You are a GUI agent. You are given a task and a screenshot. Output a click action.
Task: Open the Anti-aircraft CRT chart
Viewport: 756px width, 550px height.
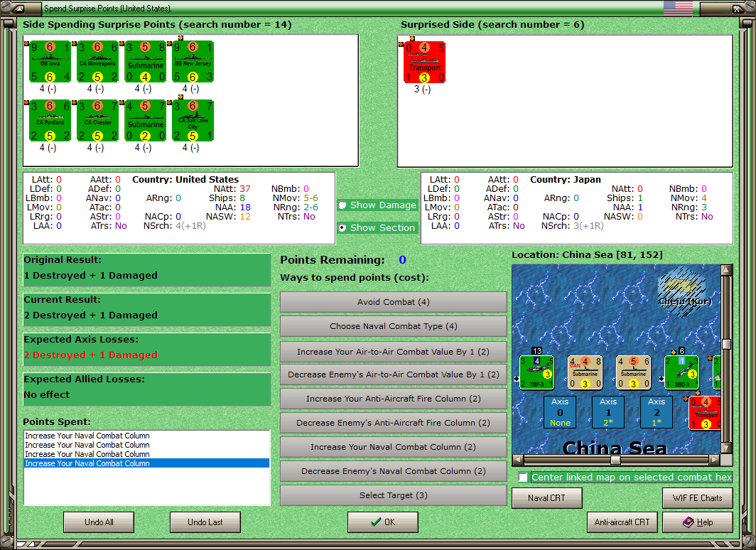pyautogui.click(x=622, y=522)
